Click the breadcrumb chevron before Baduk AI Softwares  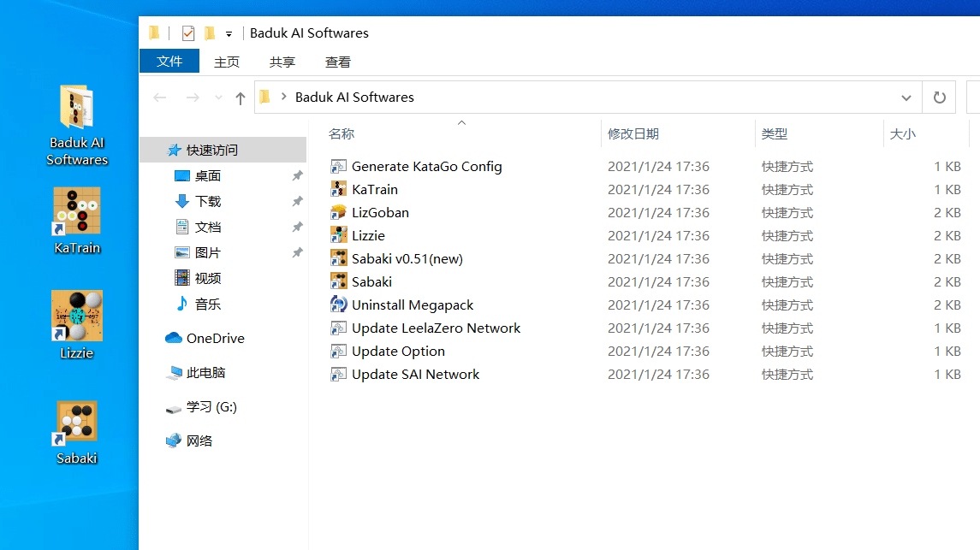(x=284, y=97)
